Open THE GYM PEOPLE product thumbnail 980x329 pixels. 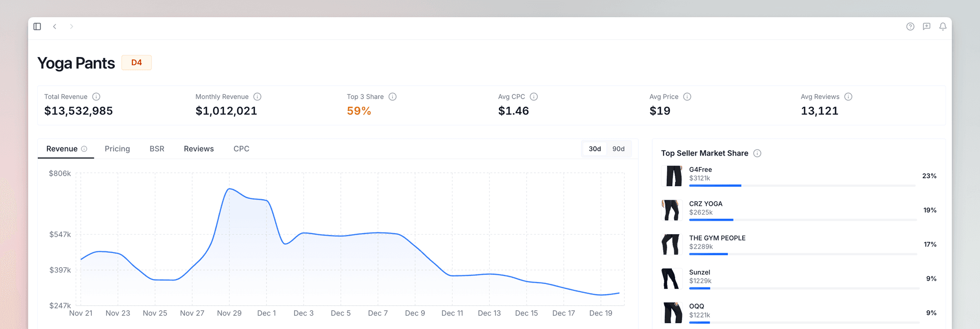(x=672, y=244)
